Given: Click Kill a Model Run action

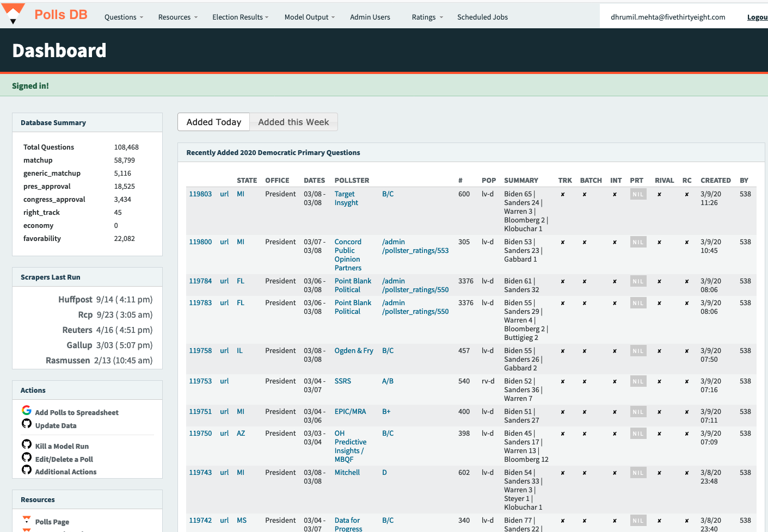Looking at the screenshot, I should [62, 447].
